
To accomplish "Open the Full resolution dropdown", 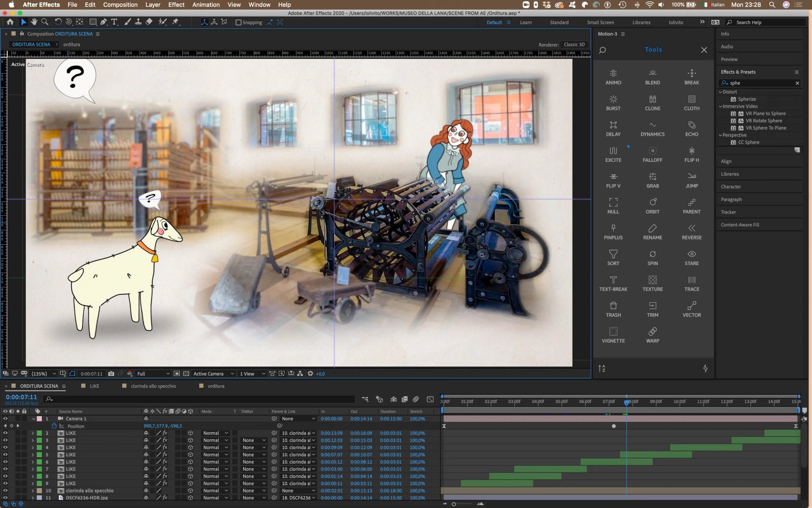I will pyautogui.click(x=153, y=373).
